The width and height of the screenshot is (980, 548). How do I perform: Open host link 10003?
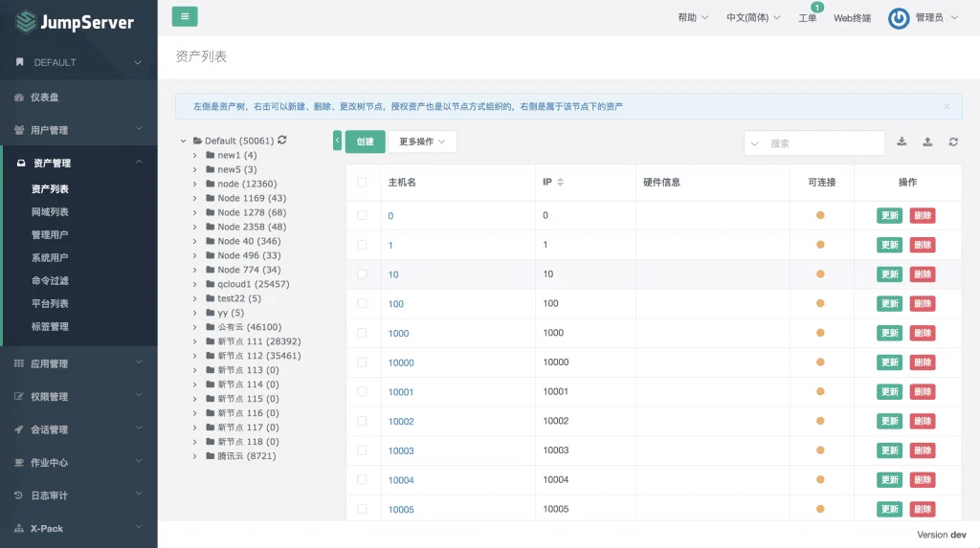tap(401, 450)
